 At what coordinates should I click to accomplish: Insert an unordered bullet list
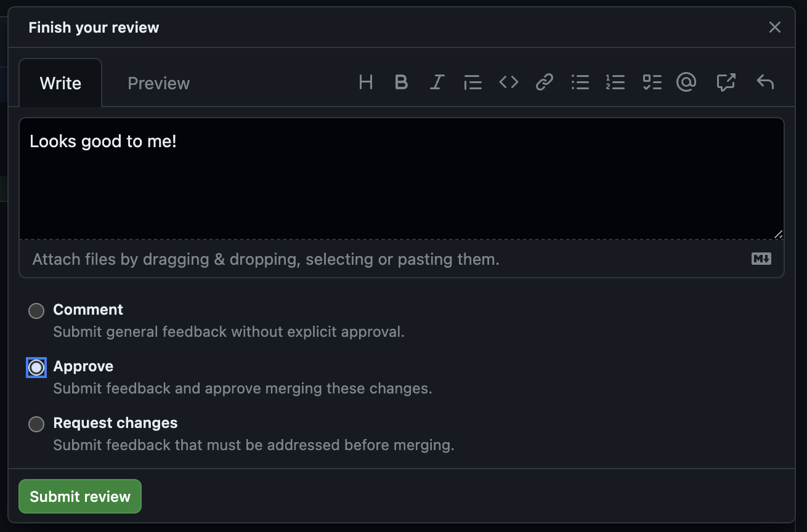580,82
